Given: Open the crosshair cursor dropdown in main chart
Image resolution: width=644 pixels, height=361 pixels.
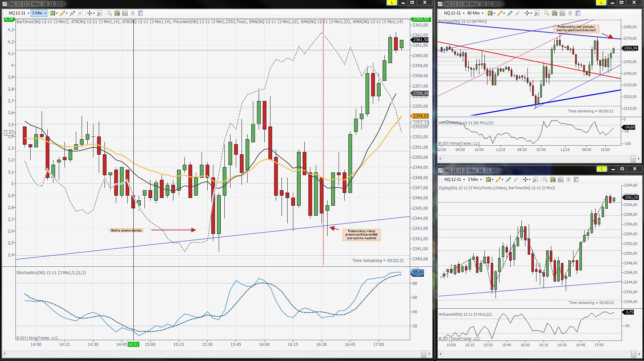Looking at the screenshot, I should coord(91,13).
